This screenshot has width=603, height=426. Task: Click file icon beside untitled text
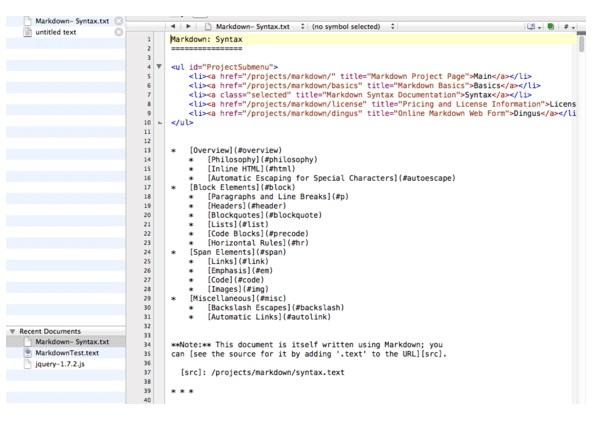tap(27, 32)
